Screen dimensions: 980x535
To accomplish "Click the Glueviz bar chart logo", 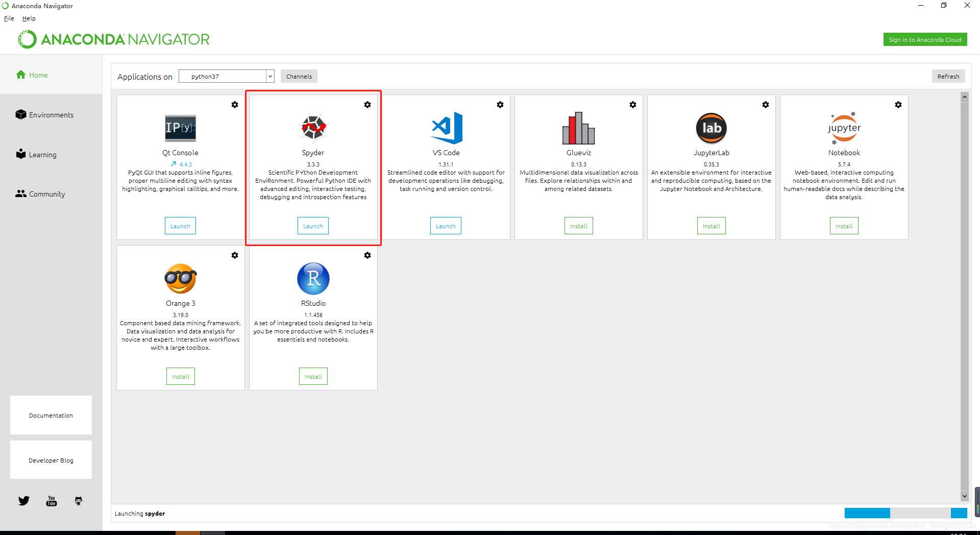I will (x=578, y=128).
